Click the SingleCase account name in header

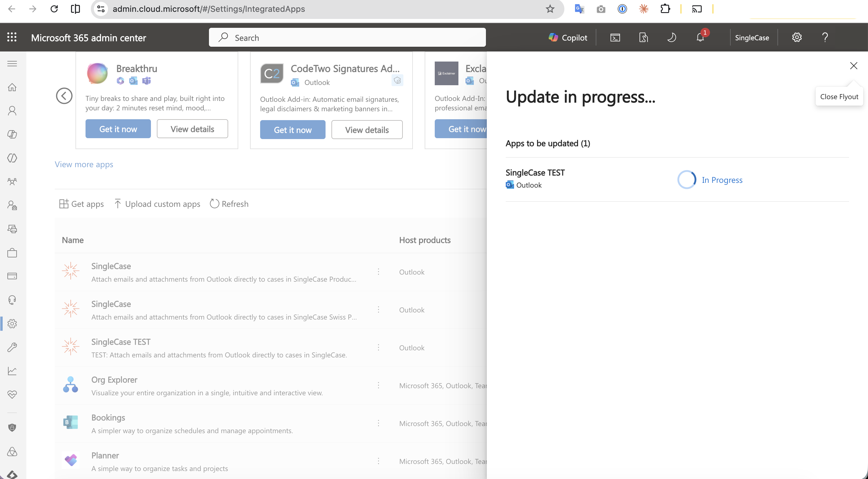click(x=752, y=38)
